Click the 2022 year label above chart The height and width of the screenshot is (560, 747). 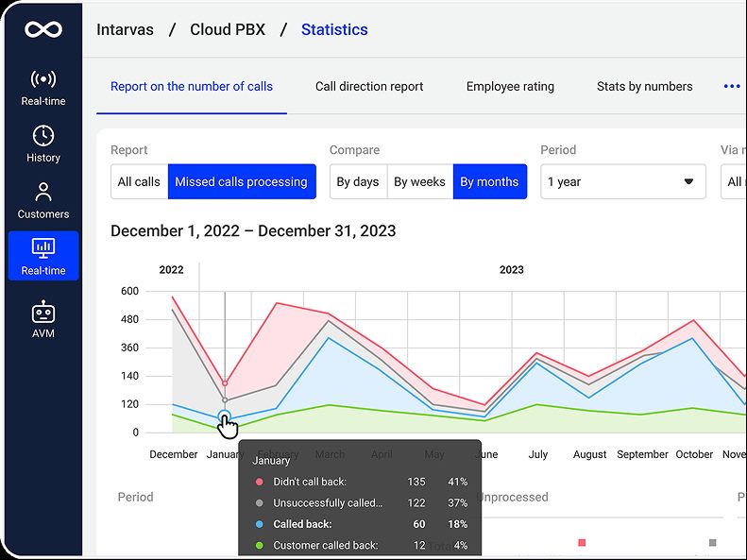point(172,269)
